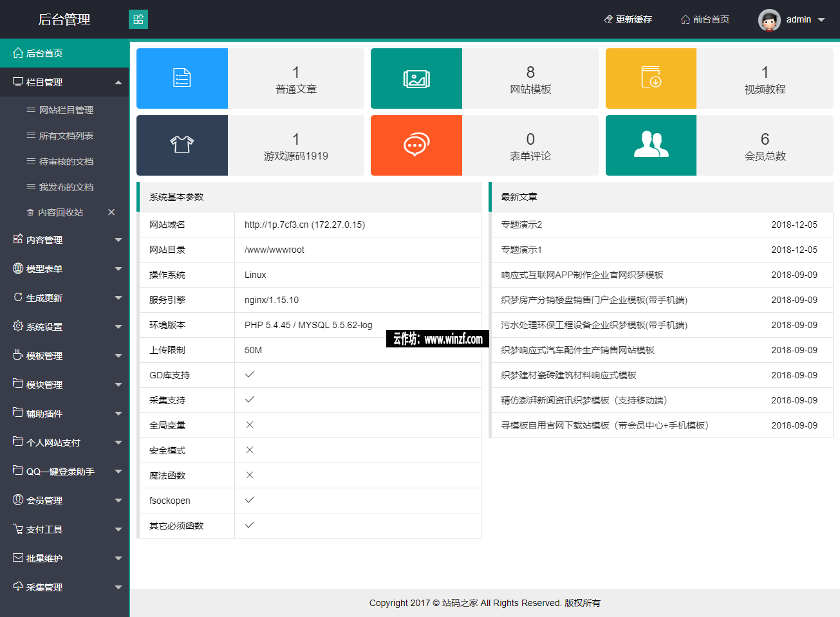Click the QQ一键登录助手 folder icon
The height and width of the screenshot is (617, 840).
point(18,470)
